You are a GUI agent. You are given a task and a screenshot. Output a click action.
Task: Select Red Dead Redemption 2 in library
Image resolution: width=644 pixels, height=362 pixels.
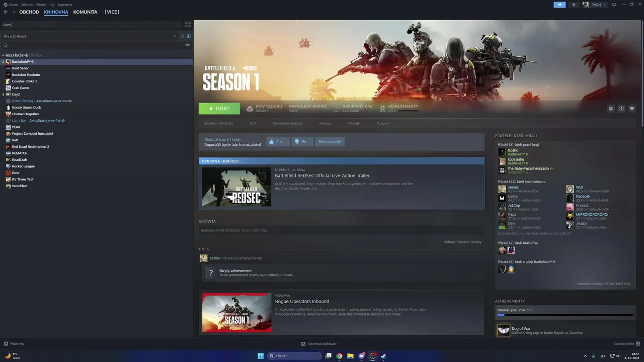tap(97, 147)
